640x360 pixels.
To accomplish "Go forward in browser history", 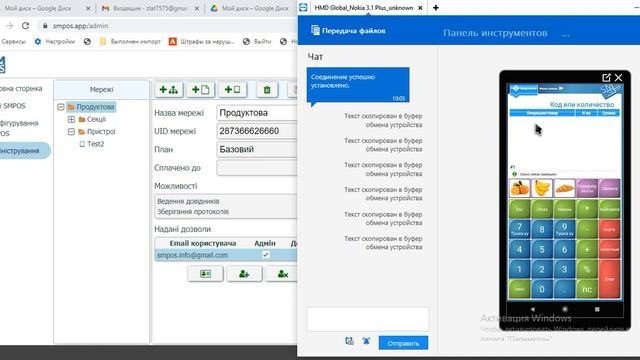I will (x=9, y=26).
